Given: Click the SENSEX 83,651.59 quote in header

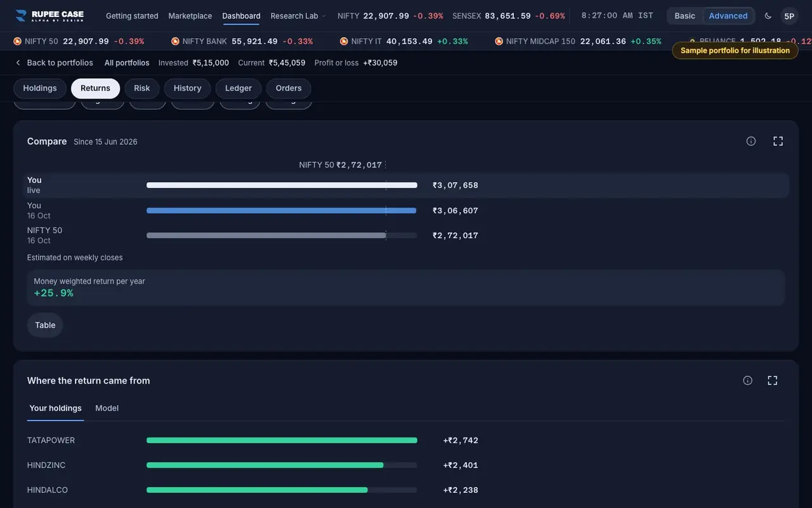Looking at the screenshot, I should pos(509,16).
